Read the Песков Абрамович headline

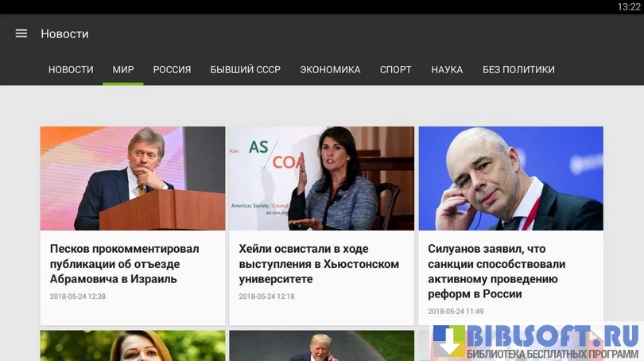tap(125, 264)
